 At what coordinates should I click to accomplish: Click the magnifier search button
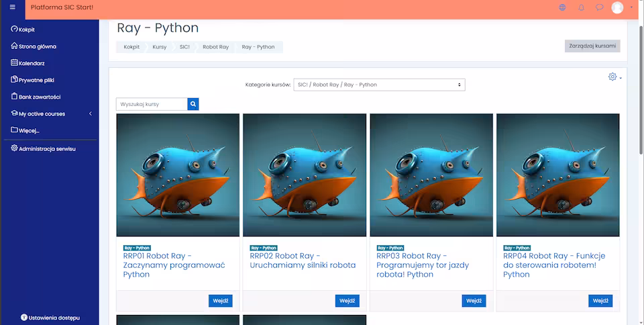click(193, 104)
